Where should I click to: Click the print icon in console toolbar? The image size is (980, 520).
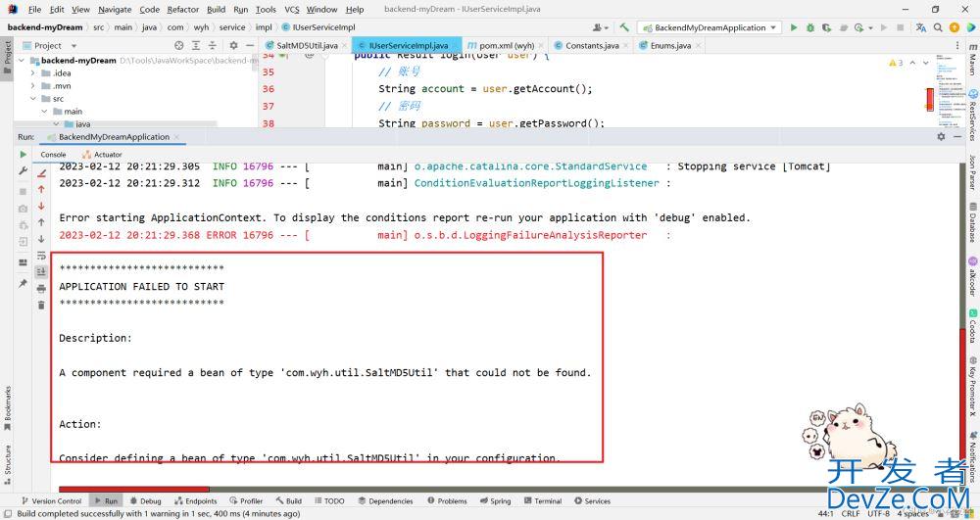point(41,289)
